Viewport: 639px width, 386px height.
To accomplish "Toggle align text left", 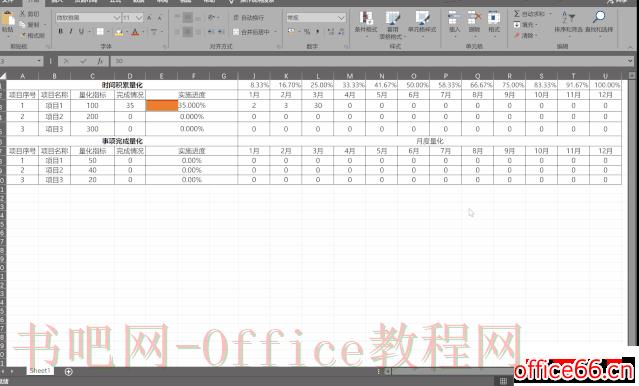I will (x=177, y=32).
